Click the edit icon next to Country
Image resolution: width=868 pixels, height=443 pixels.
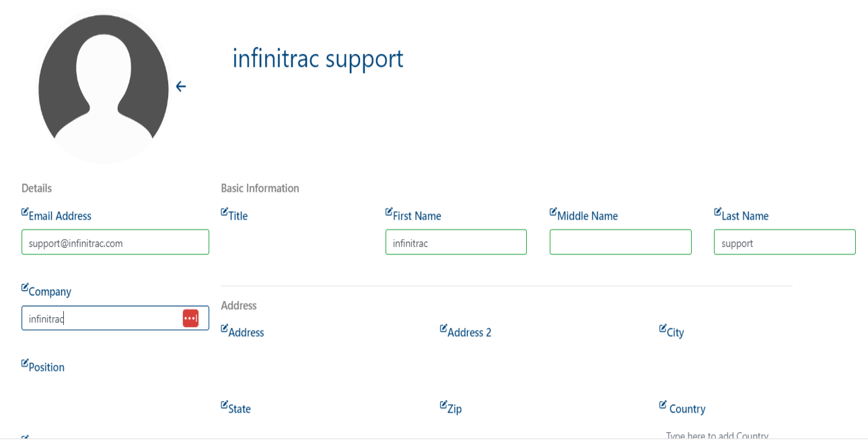[663, 405]
